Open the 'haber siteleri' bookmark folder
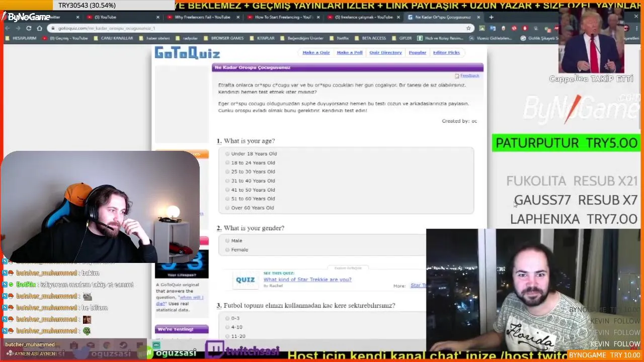Image resolution: width=644 pixels, height=362 pixels. tap(154, 38)
